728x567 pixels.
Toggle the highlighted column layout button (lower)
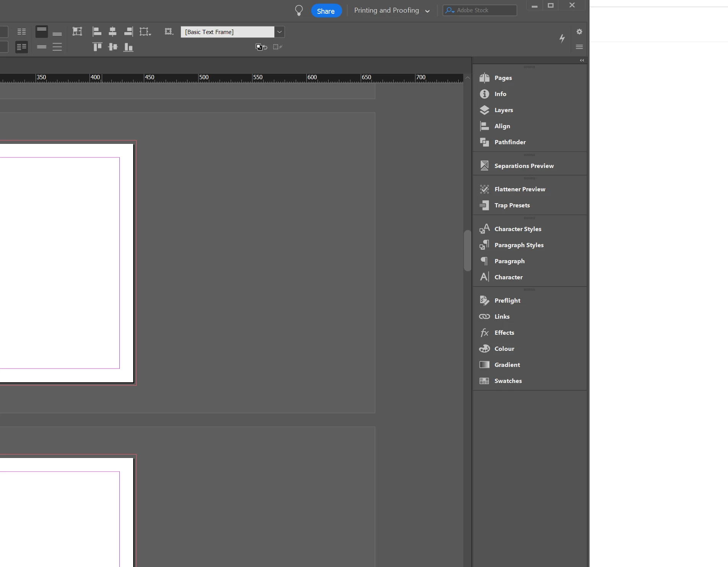pyautogui.click(x=22, y=47)
